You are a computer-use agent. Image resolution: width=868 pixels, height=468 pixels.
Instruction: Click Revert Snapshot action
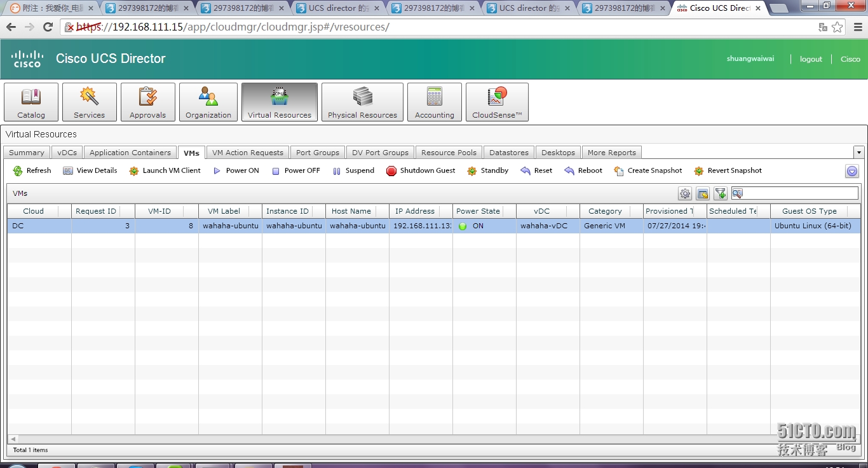[x=728, y=170]
